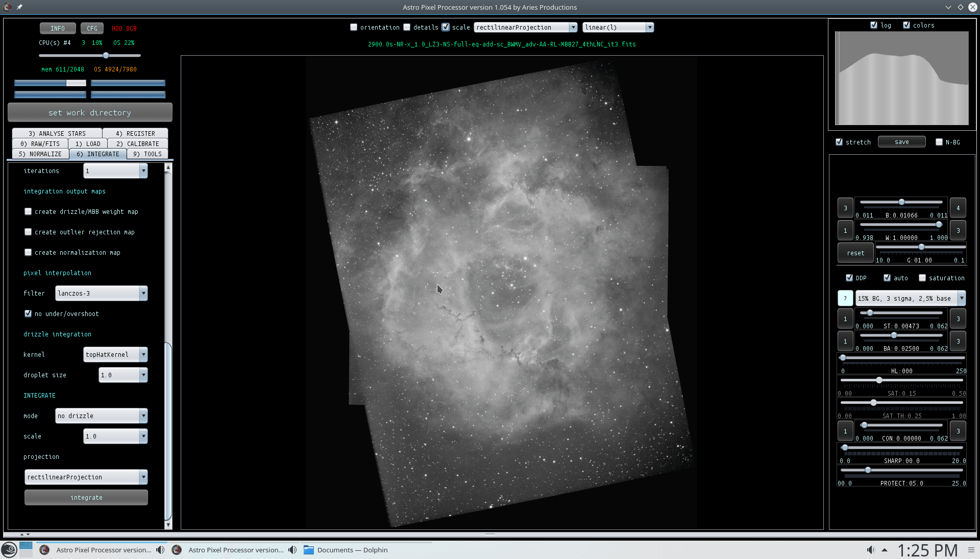Click the left 3 button beside the B slider
Screen dimensions: 980x559
pos(845,208)
